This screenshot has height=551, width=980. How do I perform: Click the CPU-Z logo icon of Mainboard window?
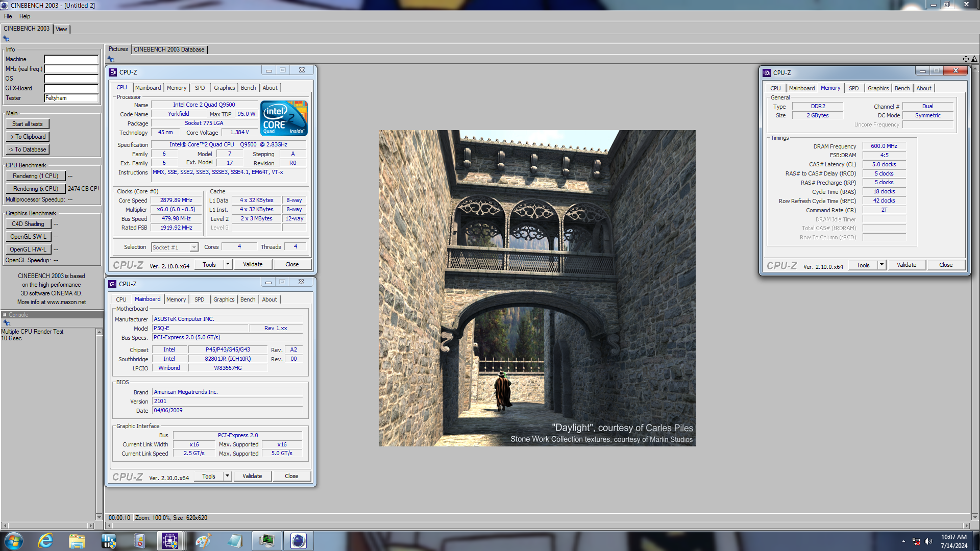click(113, 284)
